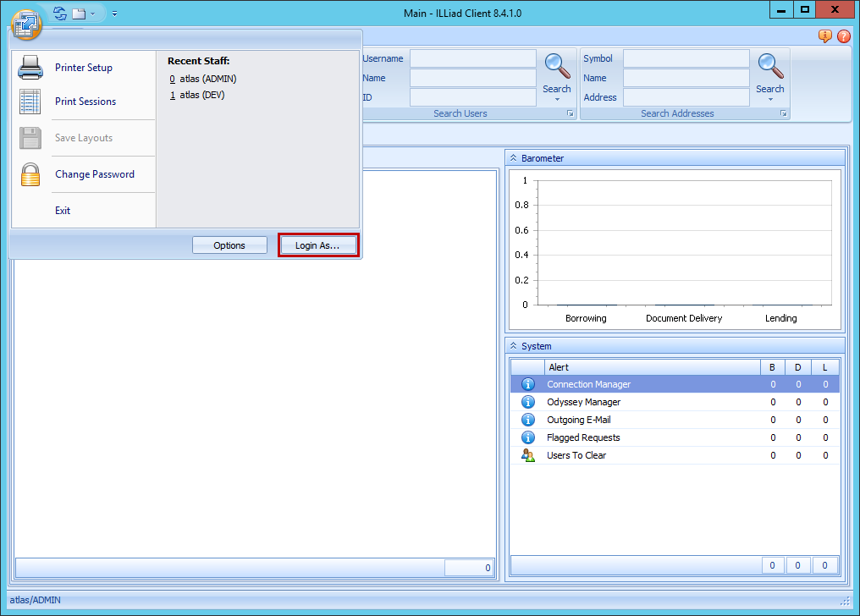
Task: Select Print Sessions in the menu
Action: click(x=84, y=101)
